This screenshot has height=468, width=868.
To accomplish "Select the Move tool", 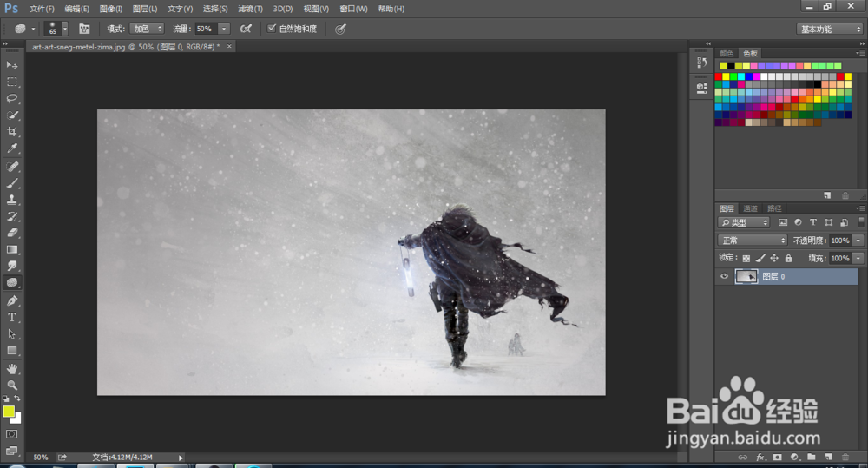I will coord(11,65).
